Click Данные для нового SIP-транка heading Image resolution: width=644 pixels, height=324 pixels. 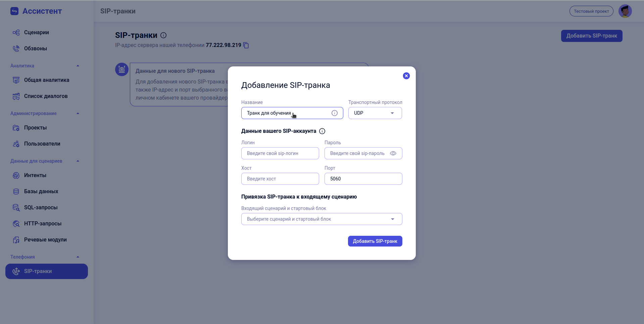pyautogui.click(x=175, y=71)
